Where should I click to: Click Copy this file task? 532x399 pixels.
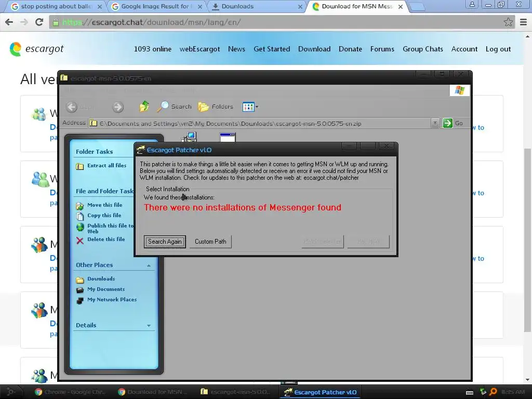point(99,216)
